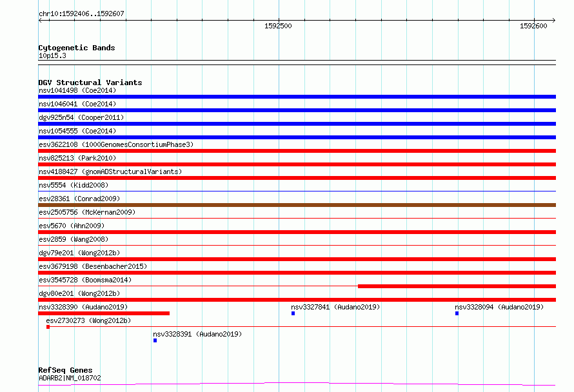Click the 1592600 ruler position label
574x392 pixels.
(533, 26)
